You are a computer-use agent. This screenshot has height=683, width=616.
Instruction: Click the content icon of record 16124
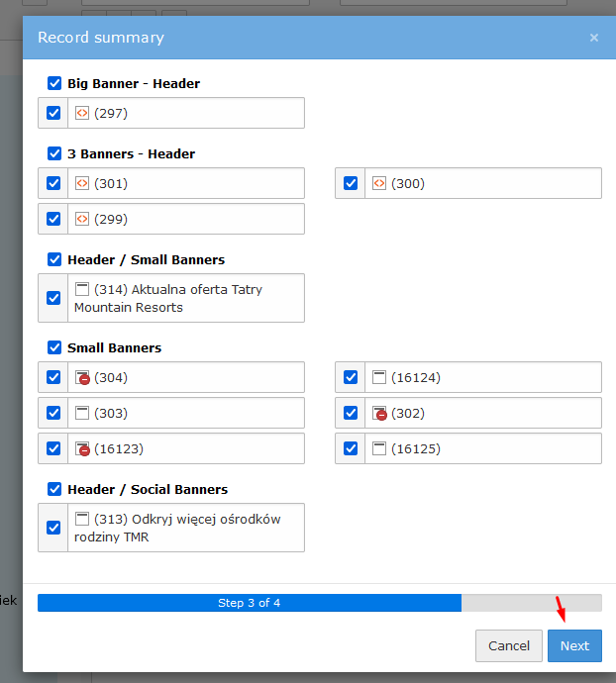[x=379, y=377]
